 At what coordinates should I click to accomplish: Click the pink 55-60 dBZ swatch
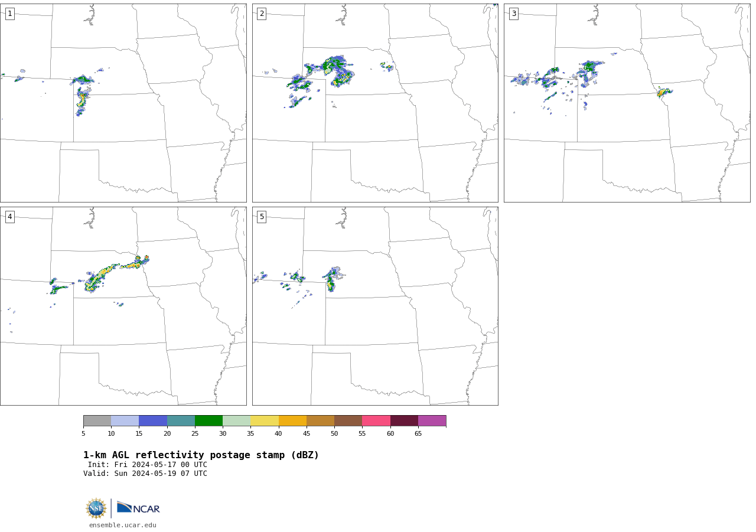[376, 421]
